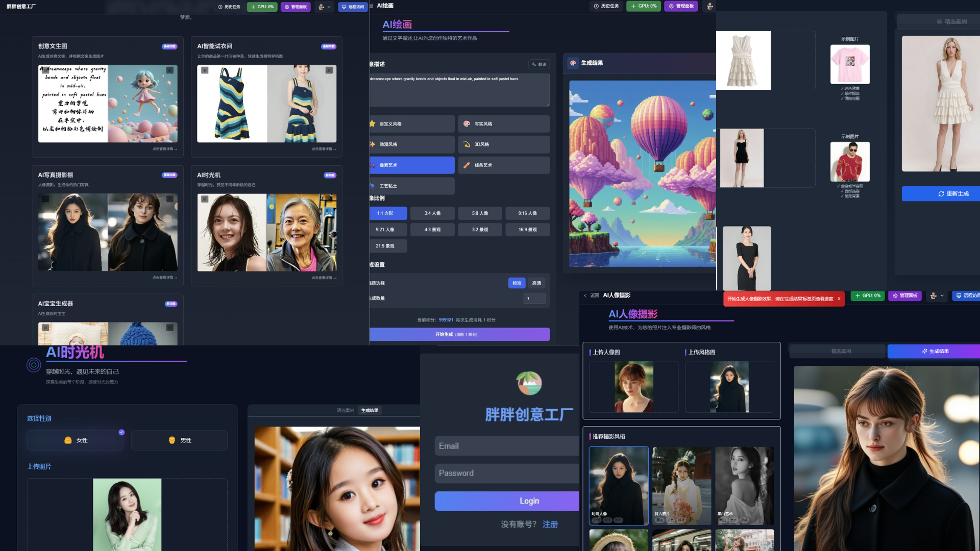Switch image quality to 高清
Viewport: 980px width, 551px height.
[536, 283]
